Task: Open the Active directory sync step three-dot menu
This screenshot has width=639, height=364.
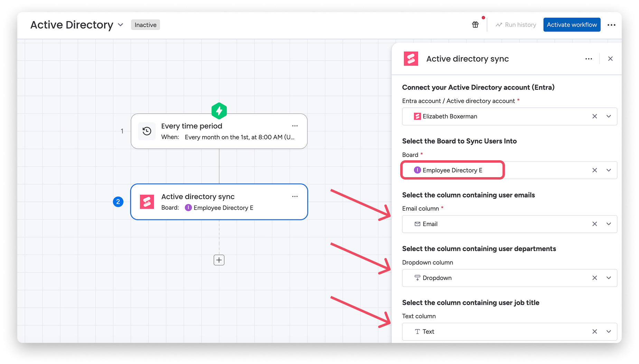Action: [x=295, y=197]
